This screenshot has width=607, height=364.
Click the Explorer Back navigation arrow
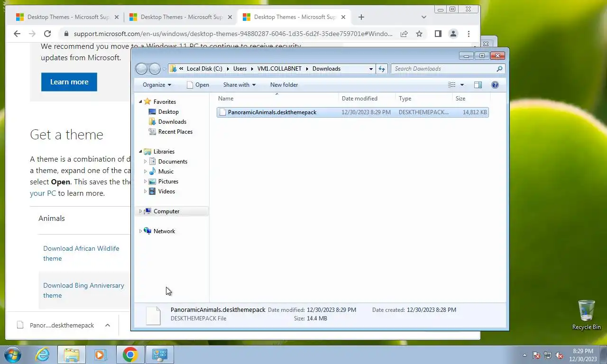141,69
